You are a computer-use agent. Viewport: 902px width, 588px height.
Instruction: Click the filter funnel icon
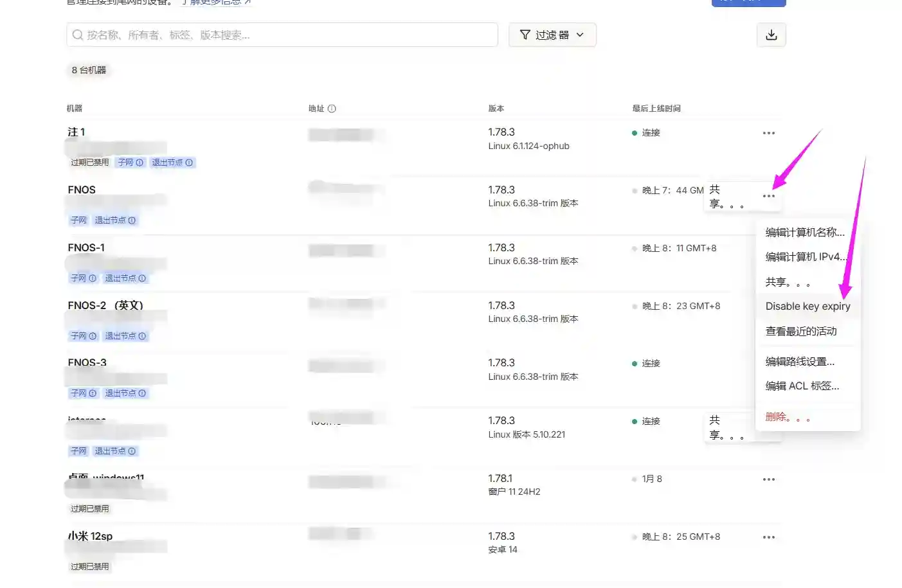[x=525, y=35]
